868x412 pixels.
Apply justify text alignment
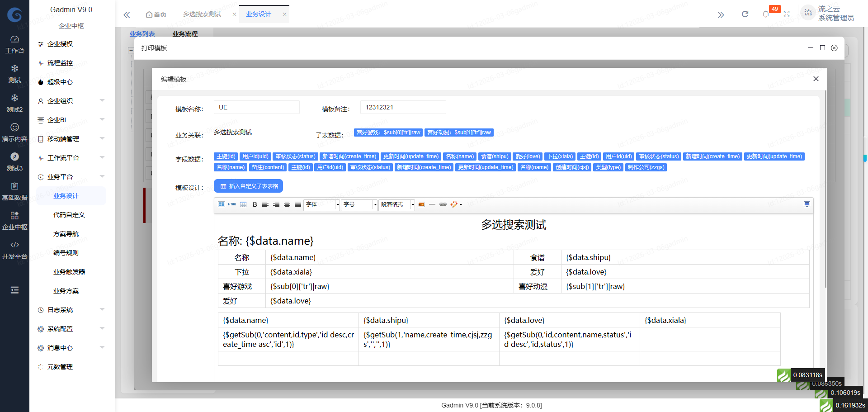coord(298,204)
